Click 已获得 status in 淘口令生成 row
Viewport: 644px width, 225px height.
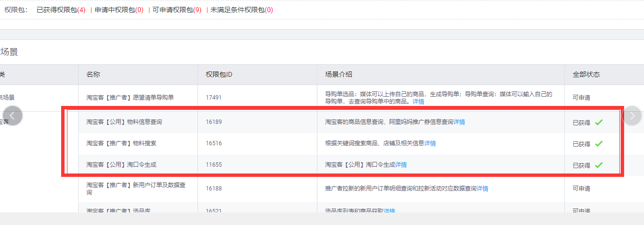[x=581, y=165]
